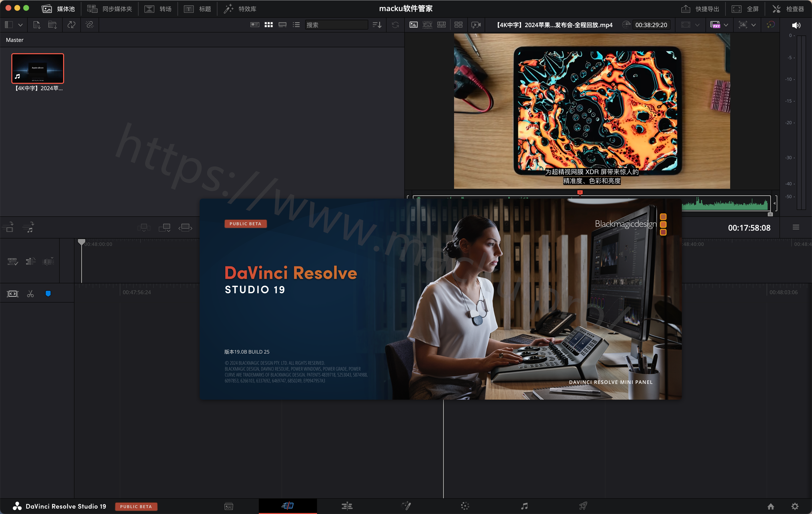Open the 检查器 inspector panel
Image resolution: width=812 pixels, height=514 pixels.
pos(788,9)
